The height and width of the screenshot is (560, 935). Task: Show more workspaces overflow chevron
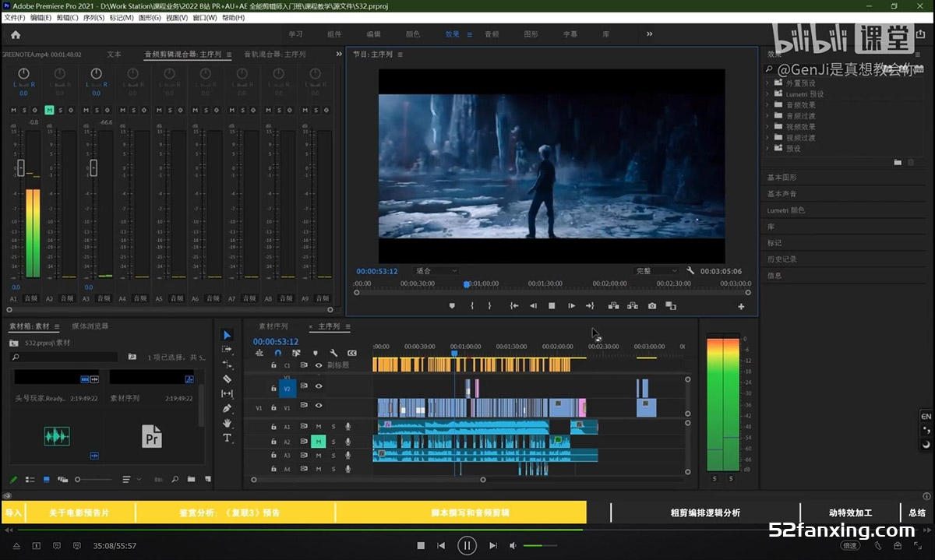coord(650,34)
